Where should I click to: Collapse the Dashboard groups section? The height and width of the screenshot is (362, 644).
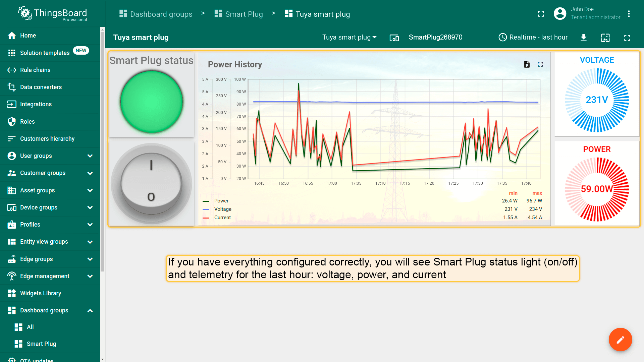[x=90, y=310]
